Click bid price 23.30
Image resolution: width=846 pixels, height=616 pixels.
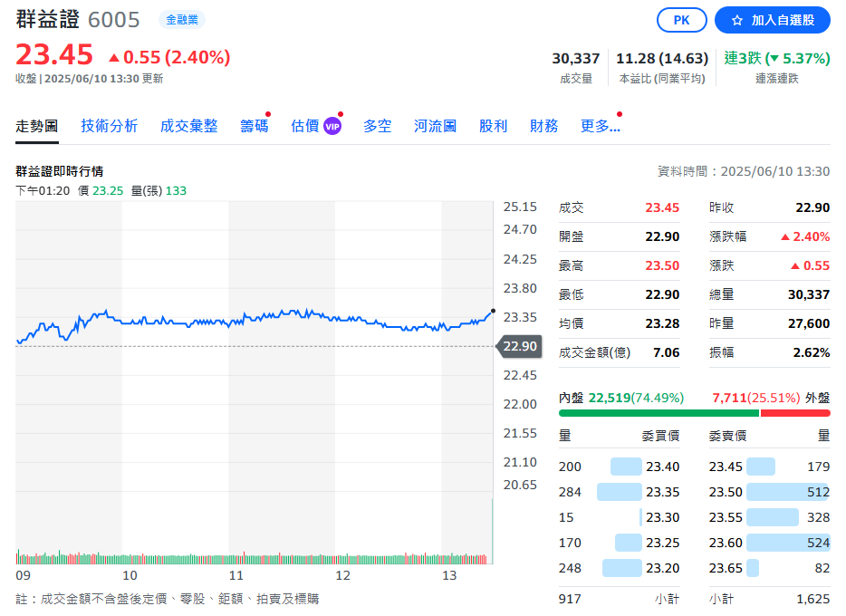662,517
